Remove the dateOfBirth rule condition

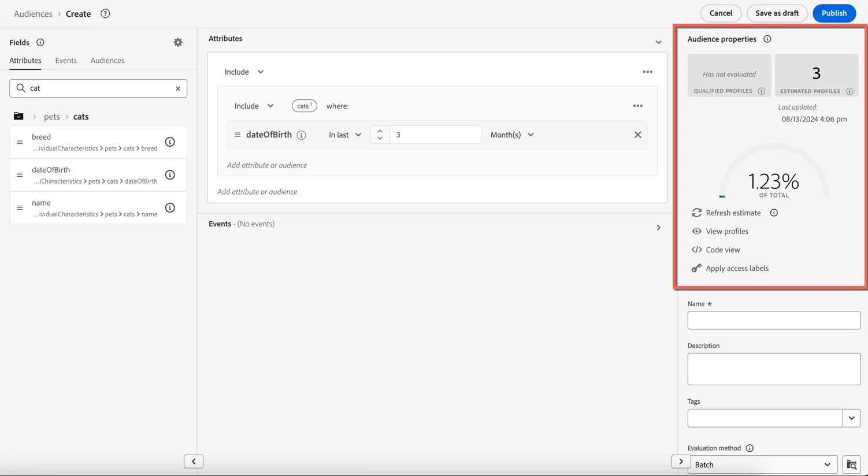click(x=638, y=135)
